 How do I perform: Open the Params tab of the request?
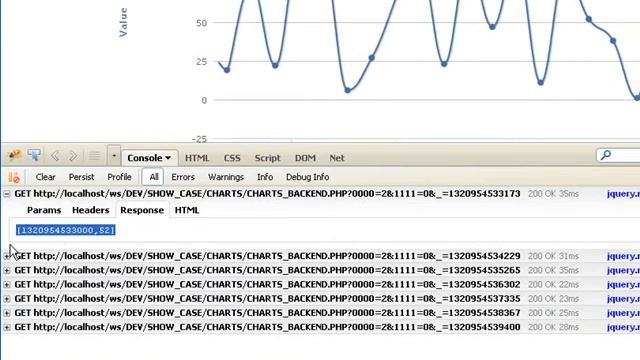click(44, 210)
